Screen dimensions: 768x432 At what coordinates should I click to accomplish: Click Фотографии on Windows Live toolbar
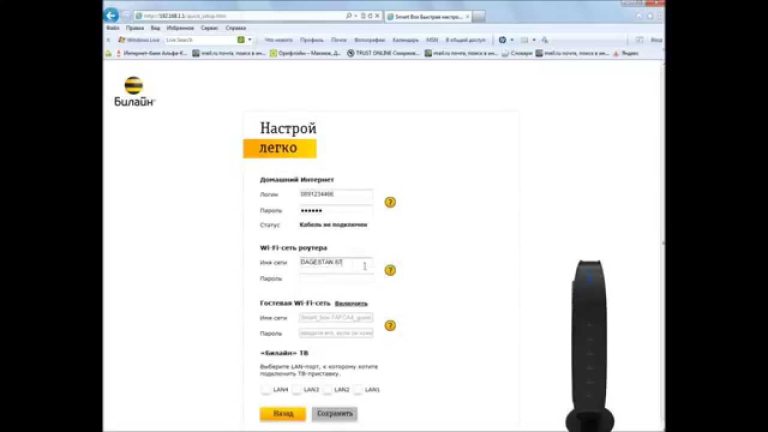[369, 40]
